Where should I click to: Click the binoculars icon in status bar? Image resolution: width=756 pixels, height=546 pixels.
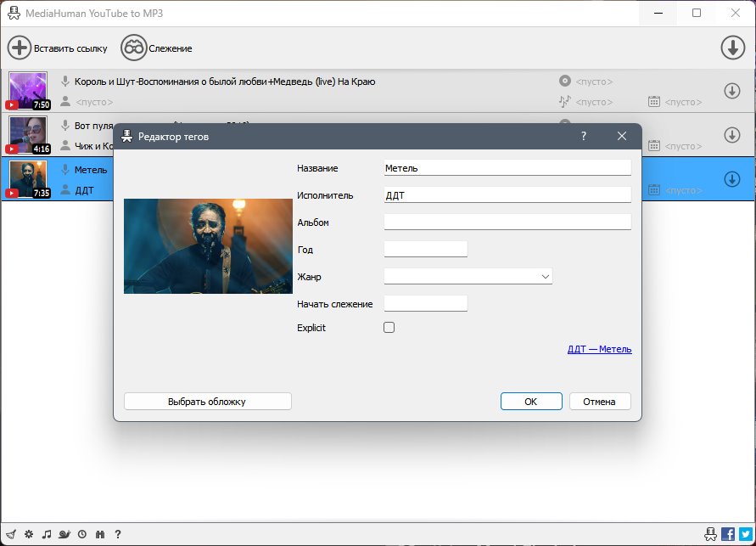[100, 534]
